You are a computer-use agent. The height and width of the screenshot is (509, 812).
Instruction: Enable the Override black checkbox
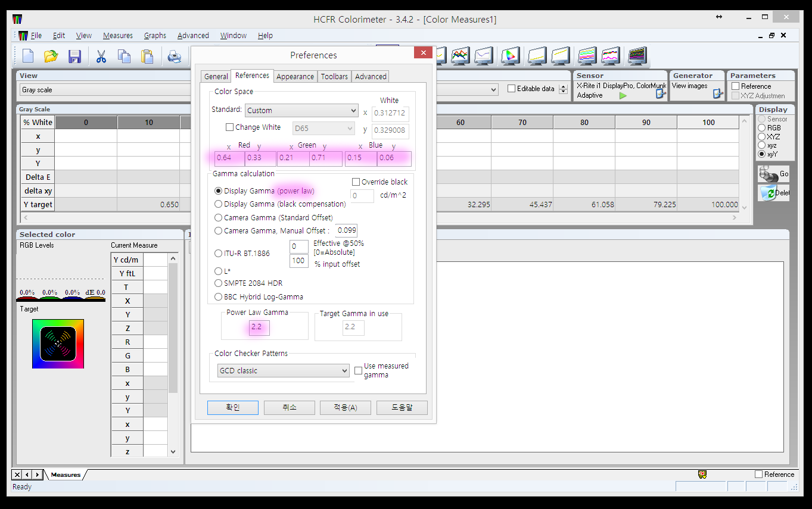(x=356, y=182)
